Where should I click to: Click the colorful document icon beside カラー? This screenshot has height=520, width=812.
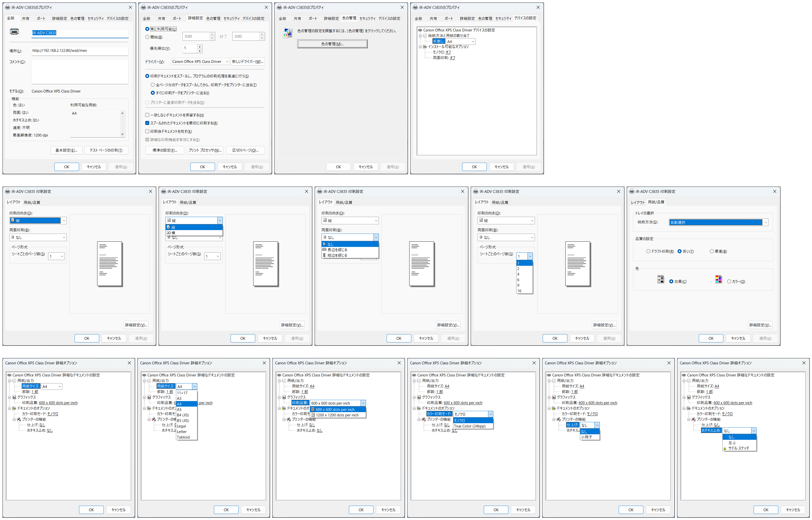coord(718,280)
